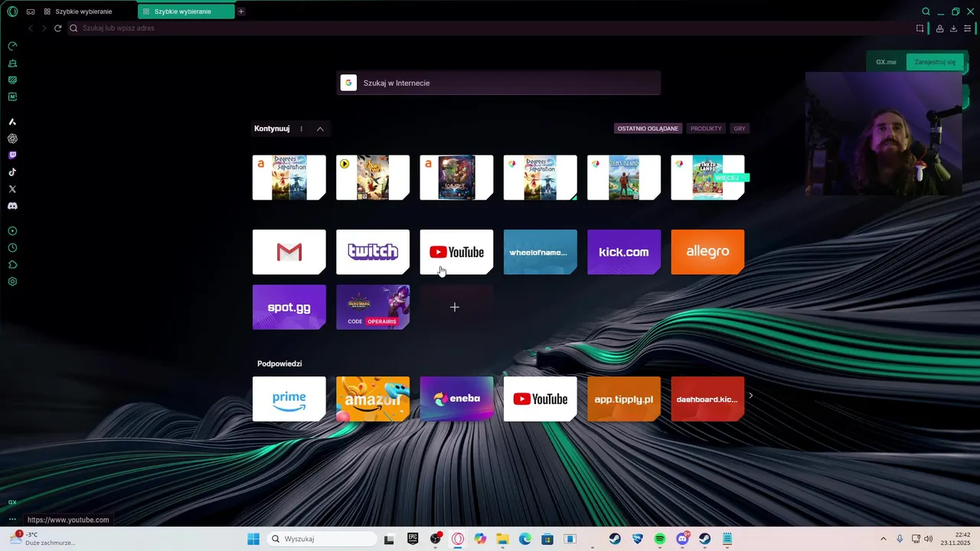Open Hero Wars CODE OPERAIRIS tile
Image resolution: width=980 pixels, height=551 pixels.
pyautogui.click(x=373, y=307)
